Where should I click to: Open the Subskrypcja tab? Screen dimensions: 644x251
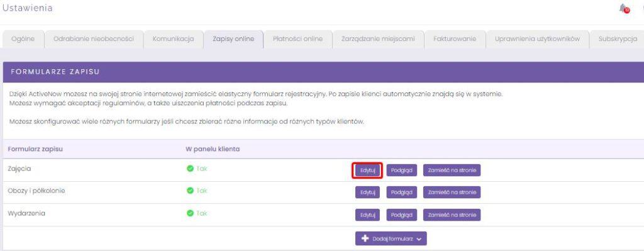tap(618, 39)
